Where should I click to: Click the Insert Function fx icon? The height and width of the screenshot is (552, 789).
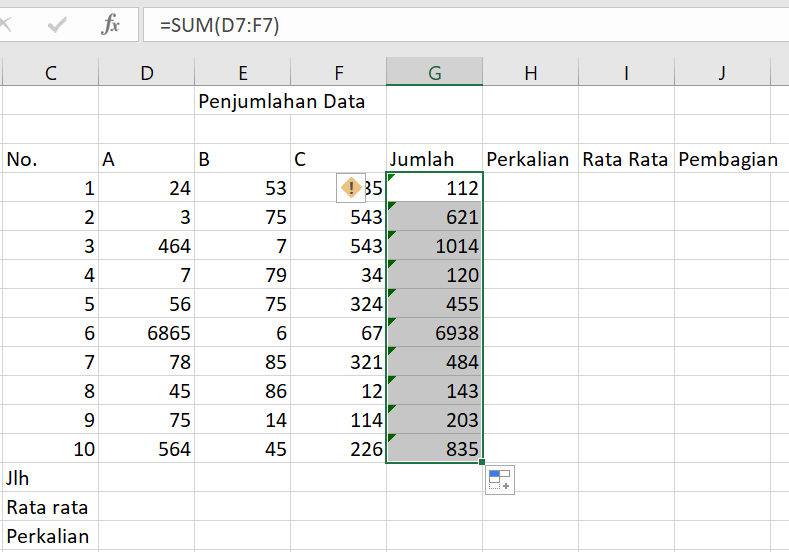tap(110, 26)
